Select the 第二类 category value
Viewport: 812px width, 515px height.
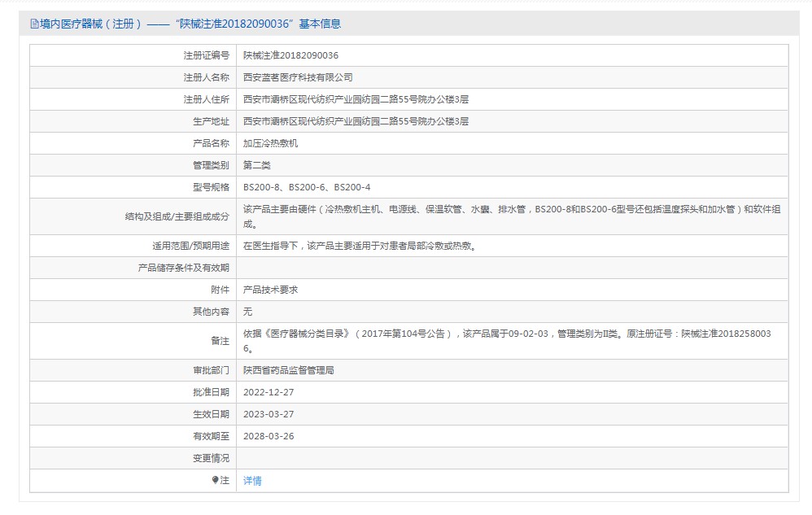tap(257, 165)
